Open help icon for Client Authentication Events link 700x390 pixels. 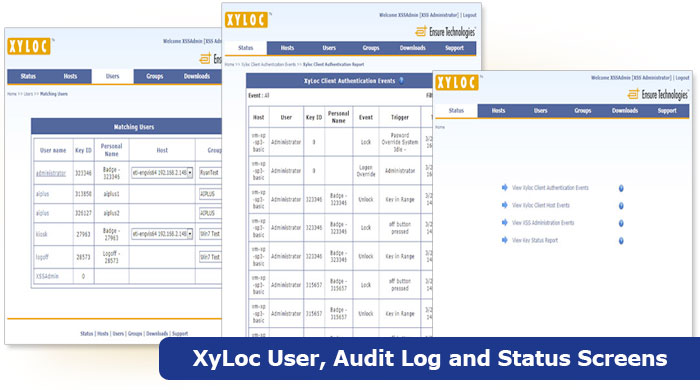(621, 188)
